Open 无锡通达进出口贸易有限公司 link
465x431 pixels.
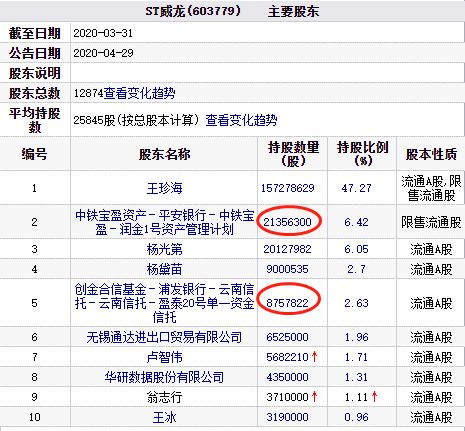pyautogui.click(x=164, y=337)
